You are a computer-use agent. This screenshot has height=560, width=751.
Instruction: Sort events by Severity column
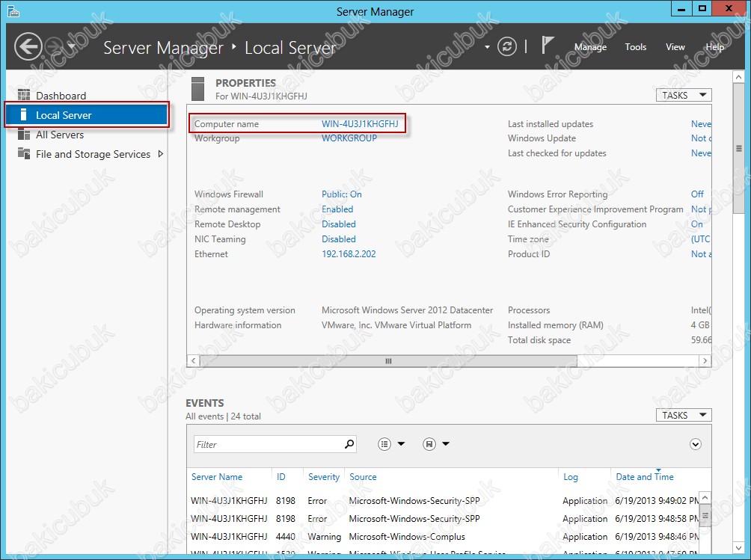click(x=324, y=477)
